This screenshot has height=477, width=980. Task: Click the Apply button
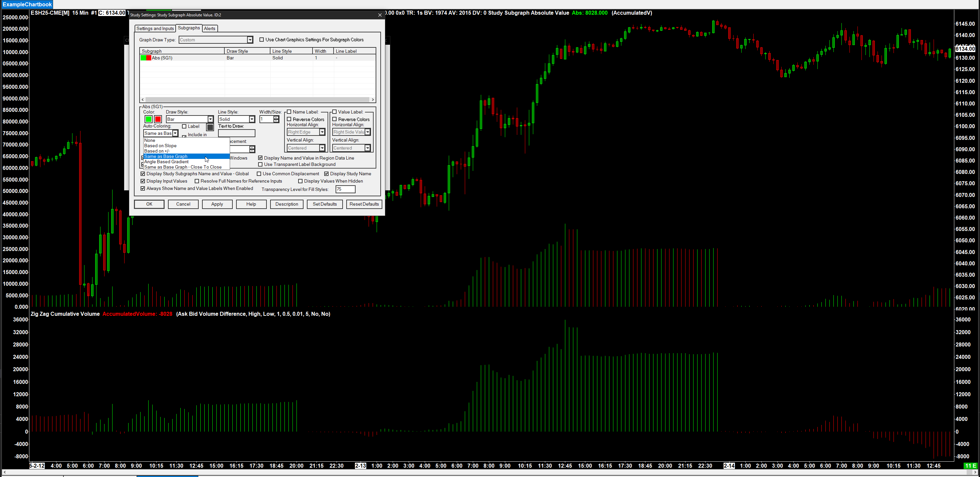pyautogui.click(x=217, y=204)
